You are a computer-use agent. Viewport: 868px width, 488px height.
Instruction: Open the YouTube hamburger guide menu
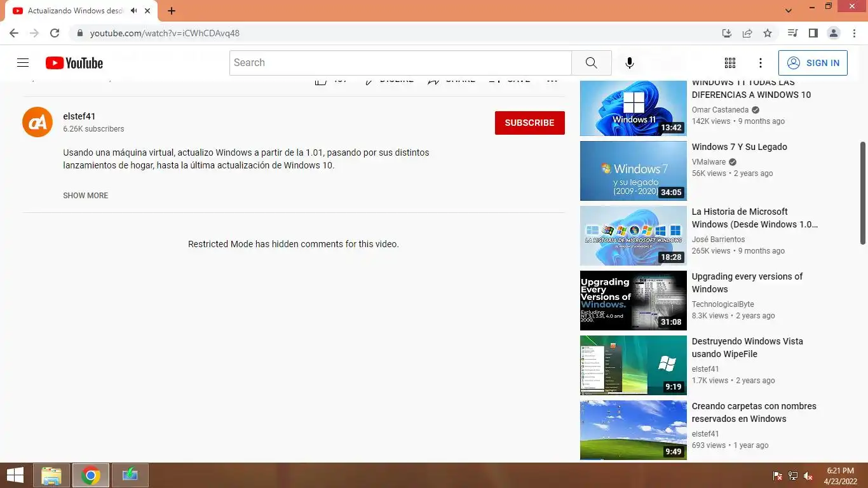(x=23, y=63)
